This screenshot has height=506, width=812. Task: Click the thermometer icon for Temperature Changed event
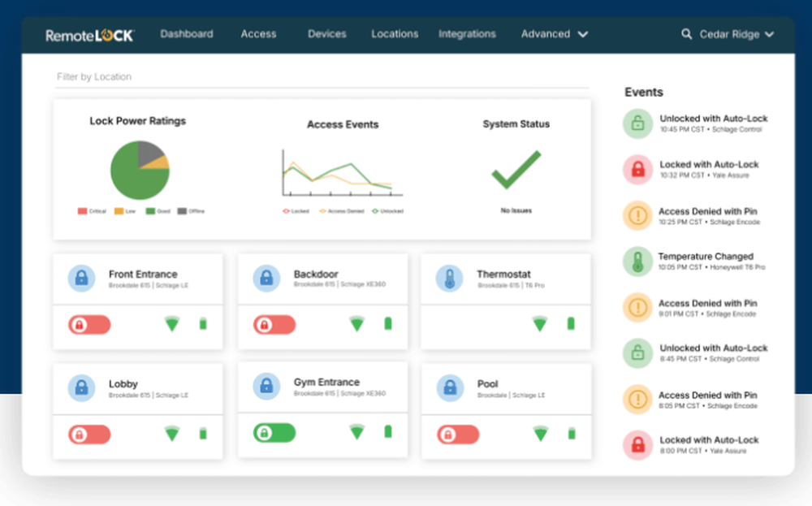(637, 262)
